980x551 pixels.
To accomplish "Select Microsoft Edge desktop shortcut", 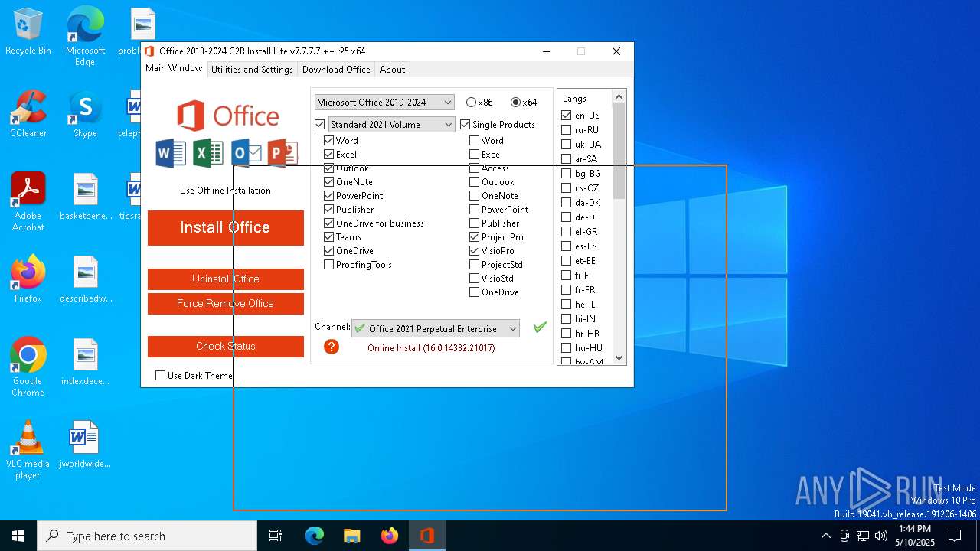I will 85,37.
